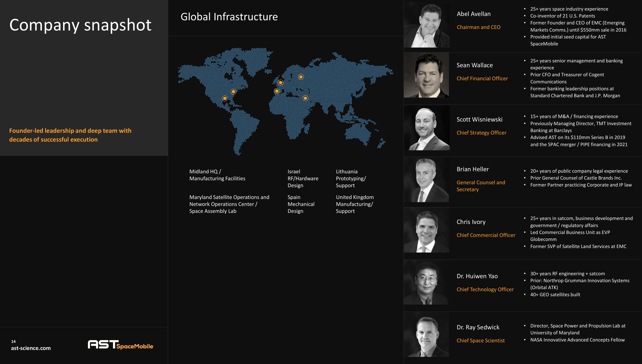Select the Company snapshot title
The height and width of the screenshot is (364, 642).
point(80,25)
